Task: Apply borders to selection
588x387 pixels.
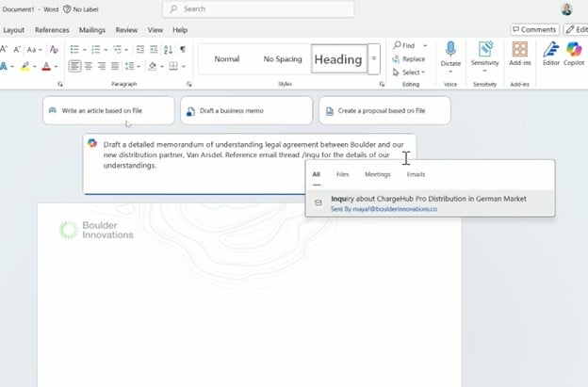Action: click(173, 66)
